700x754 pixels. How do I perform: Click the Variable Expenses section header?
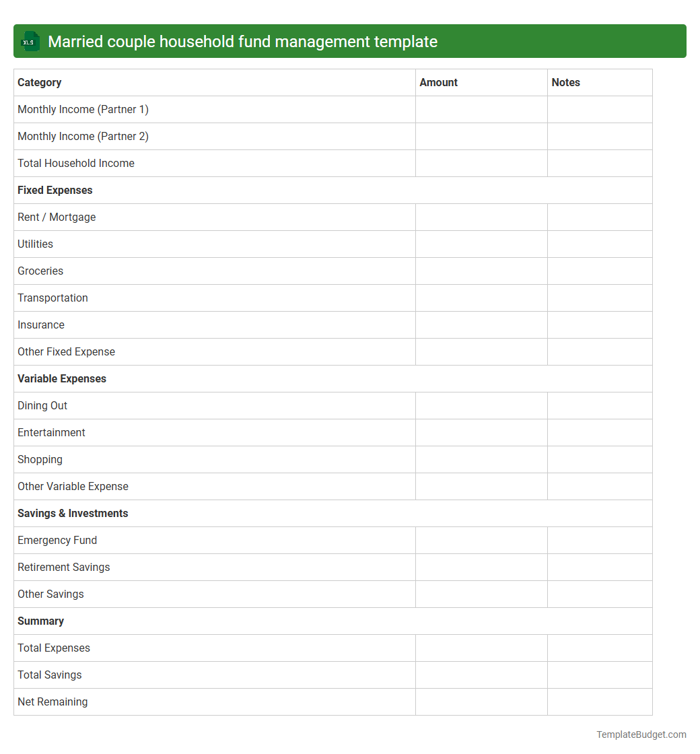[62, 378]
